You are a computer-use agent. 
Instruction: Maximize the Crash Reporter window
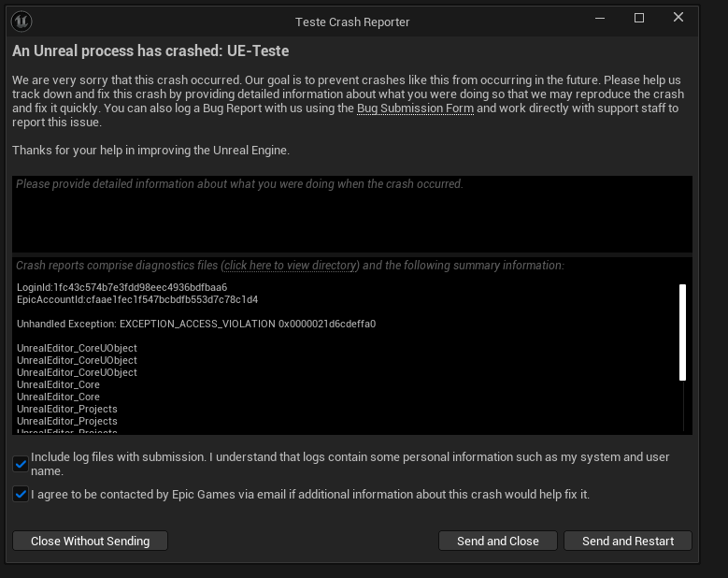pyautogui.click(x=639, y=18)
